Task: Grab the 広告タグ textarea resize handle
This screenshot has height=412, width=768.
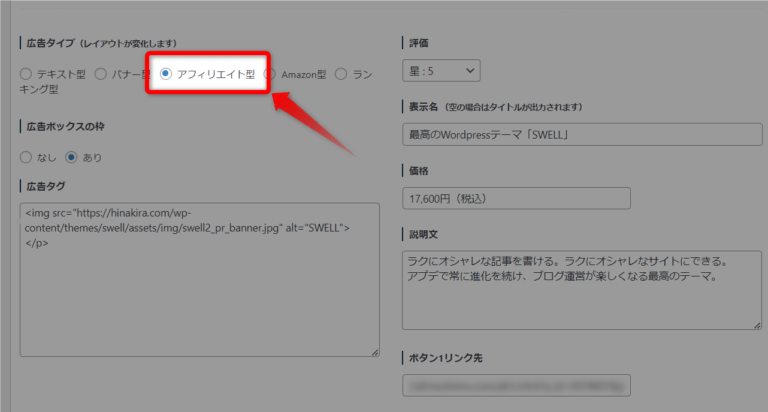Action: pos(374,351)
